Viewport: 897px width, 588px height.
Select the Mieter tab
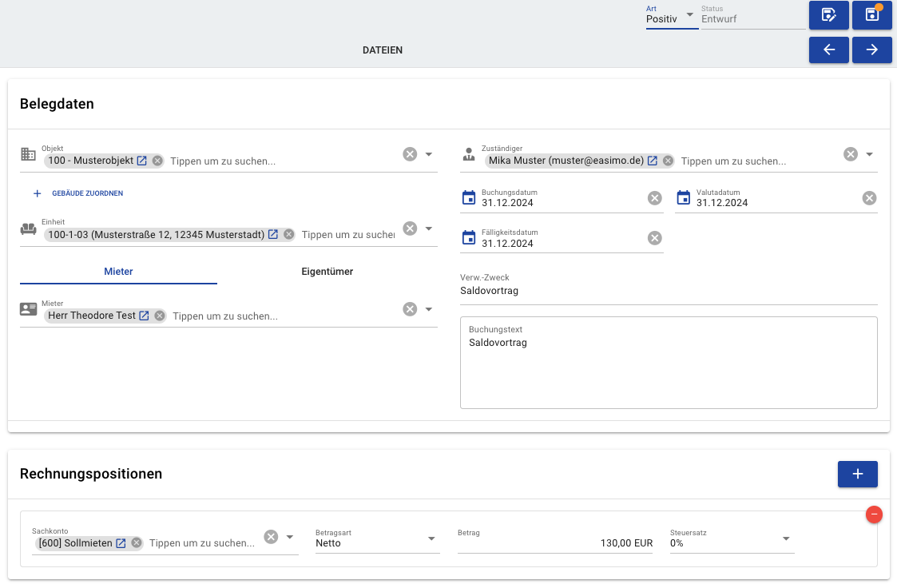pyautogui.click(x=118, y=272)
